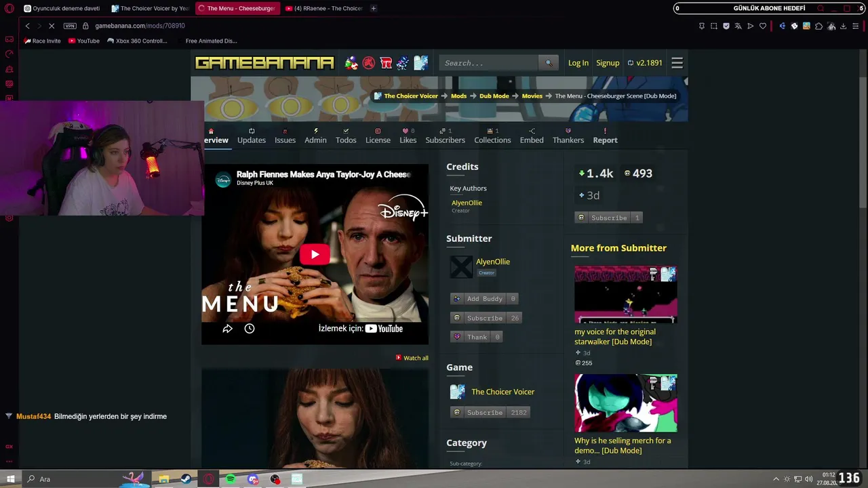Click the Mods breadcrumb link
The height and width of the screenshot is (488, 868).
click(459, 96)
